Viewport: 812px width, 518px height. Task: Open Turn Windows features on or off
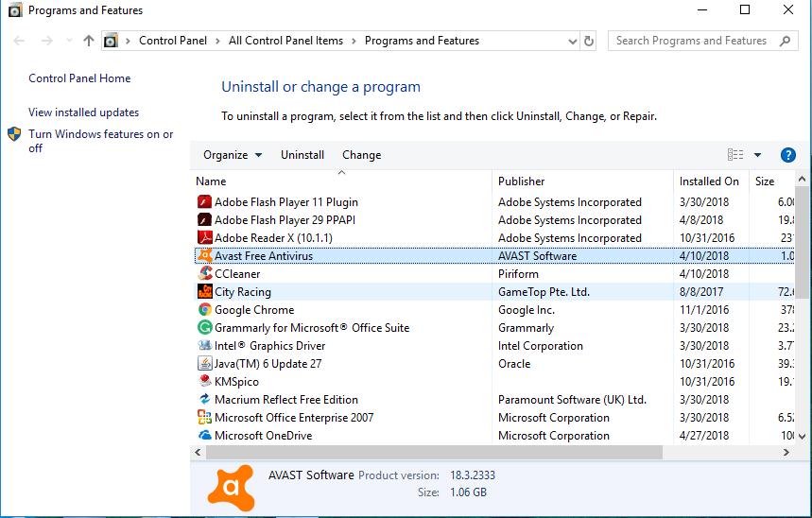click(x=101, y=141)
